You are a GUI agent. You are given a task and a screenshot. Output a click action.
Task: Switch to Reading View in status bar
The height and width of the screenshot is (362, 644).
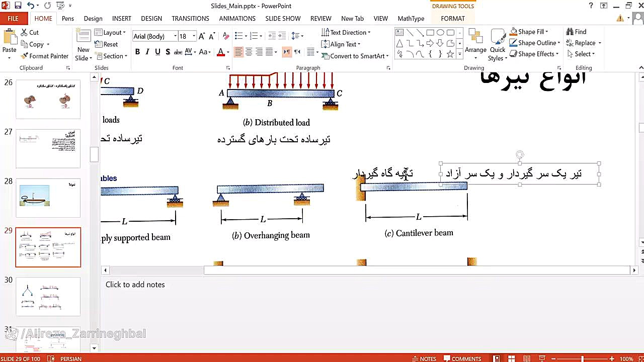[526, 358]
